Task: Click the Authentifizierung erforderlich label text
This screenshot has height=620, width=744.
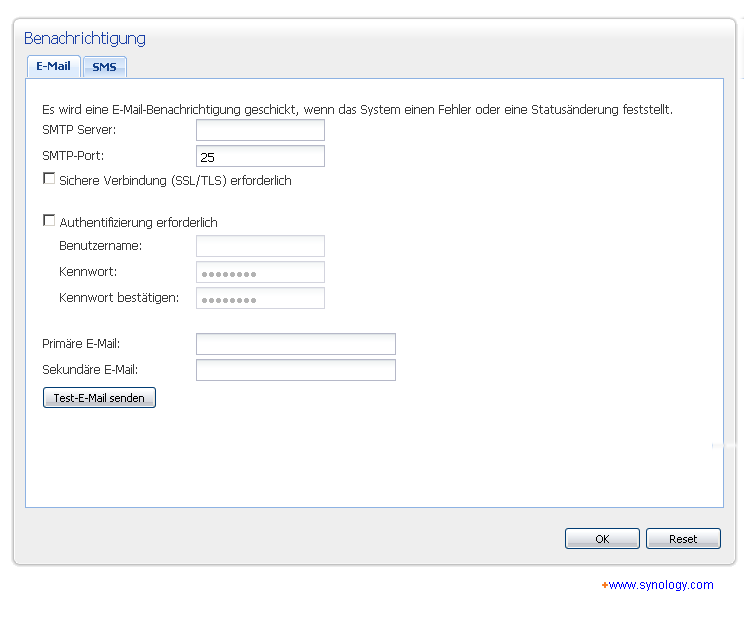Action: [x=138, y=222]
